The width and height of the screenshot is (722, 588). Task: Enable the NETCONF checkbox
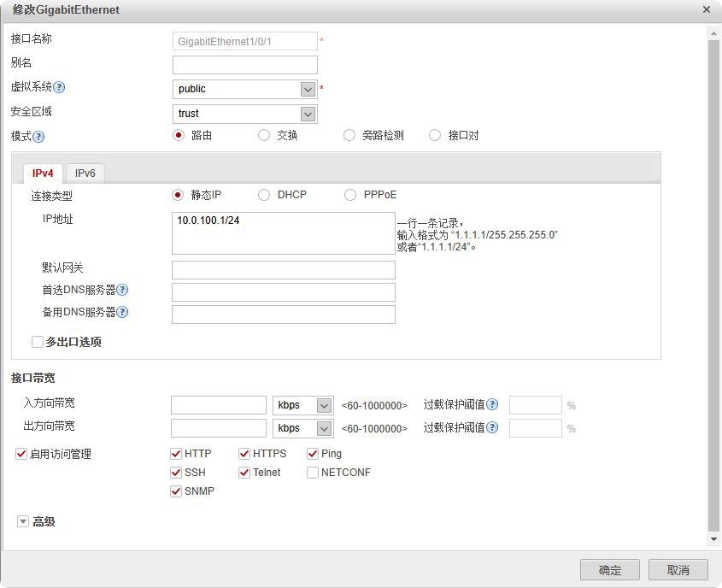tap(313, 473)
